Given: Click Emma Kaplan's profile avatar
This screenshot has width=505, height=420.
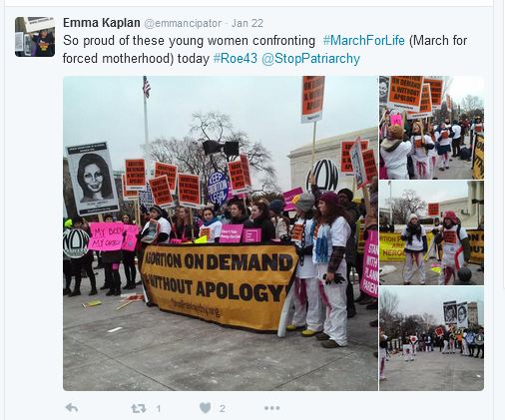Looking at the screenshot, I should [x=35, y=37].
